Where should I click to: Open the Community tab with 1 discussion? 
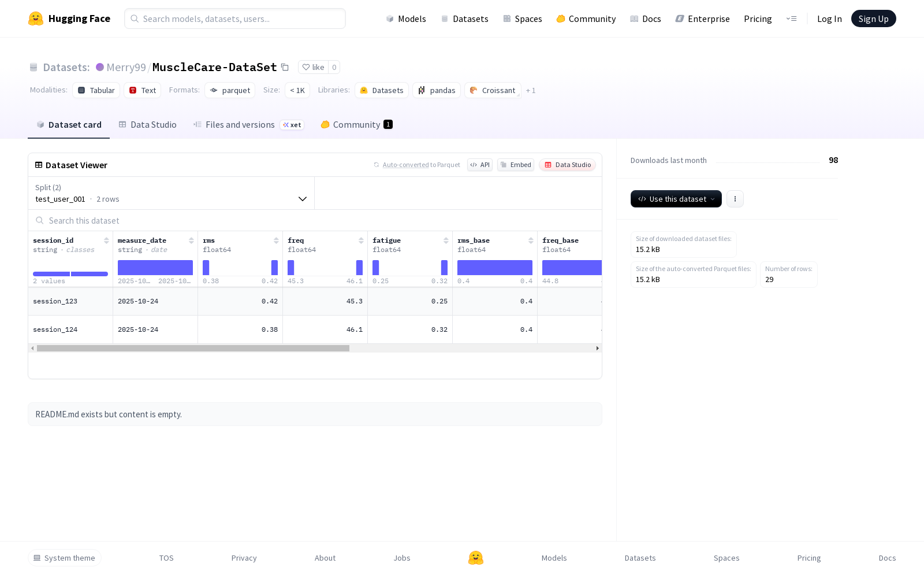tap(357, 125)
